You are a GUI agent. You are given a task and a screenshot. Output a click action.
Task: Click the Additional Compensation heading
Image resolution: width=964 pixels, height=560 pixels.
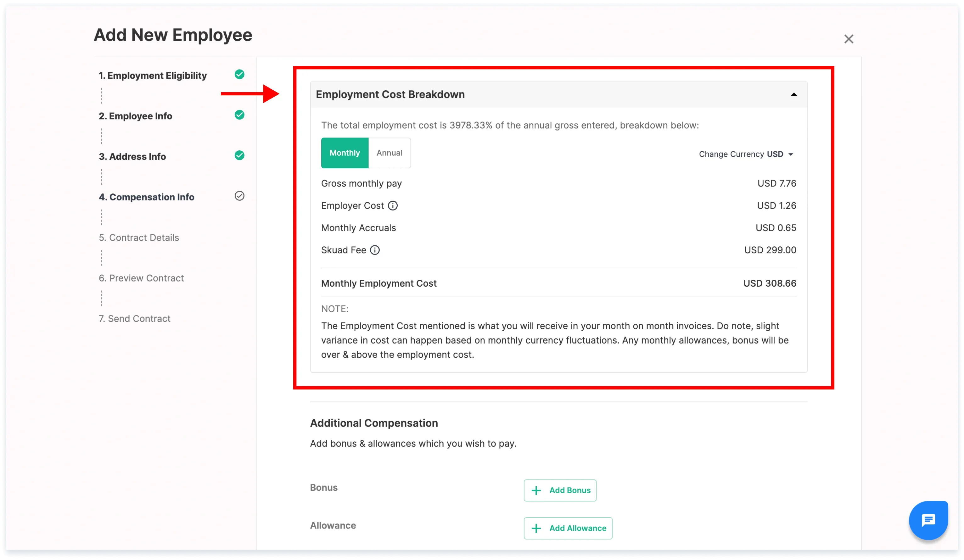click(x=374, y=423)
